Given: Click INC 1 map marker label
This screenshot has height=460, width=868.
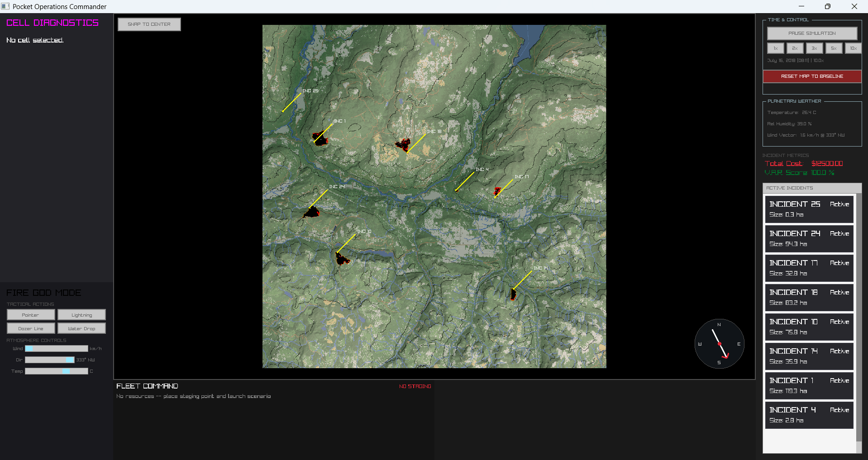Looking at the screenshot, I should [340, 121].
